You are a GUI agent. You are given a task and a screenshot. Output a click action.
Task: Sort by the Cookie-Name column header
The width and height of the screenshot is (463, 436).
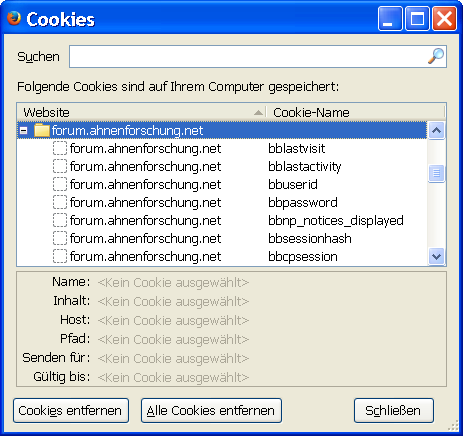click(355, 112)
